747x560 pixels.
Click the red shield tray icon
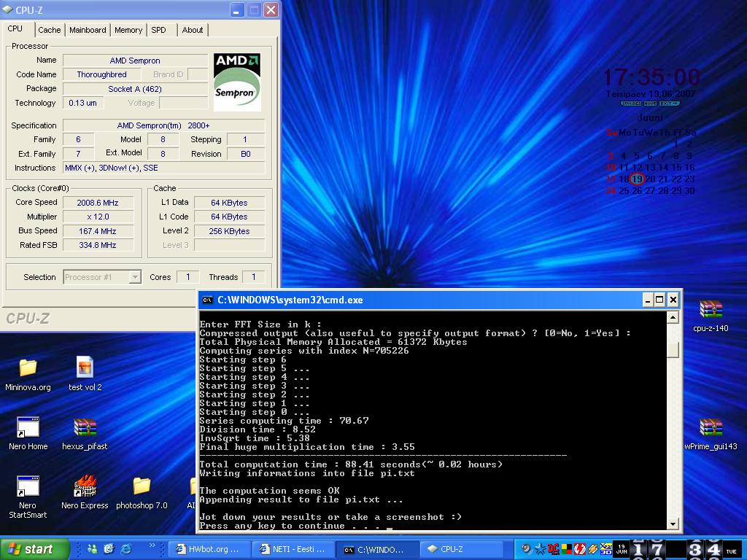coord(579,549)
